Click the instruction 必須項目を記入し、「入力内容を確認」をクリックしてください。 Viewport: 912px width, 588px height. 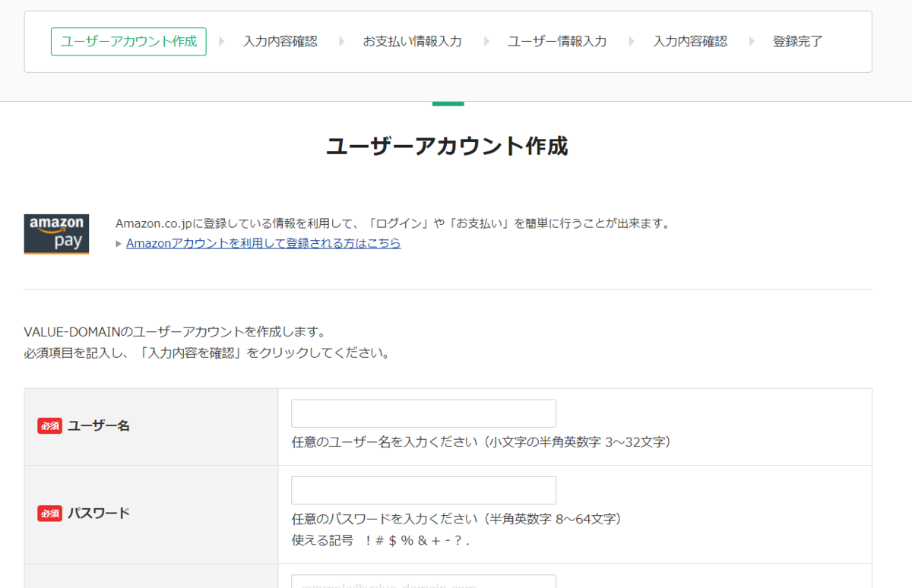click(207, 353)
